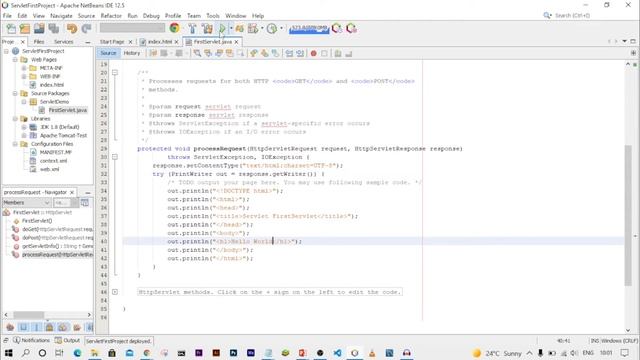Click the Shift Line Left editor icon

[x=289, y=53]
